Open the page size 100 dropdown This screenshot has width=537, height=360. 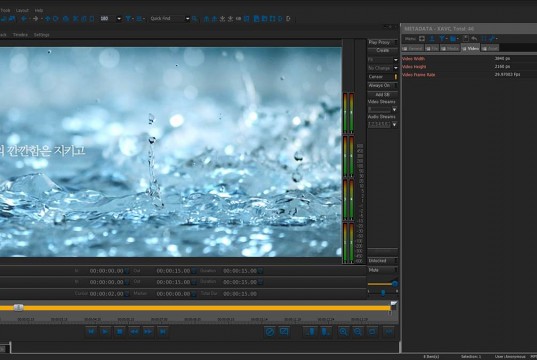119,18
